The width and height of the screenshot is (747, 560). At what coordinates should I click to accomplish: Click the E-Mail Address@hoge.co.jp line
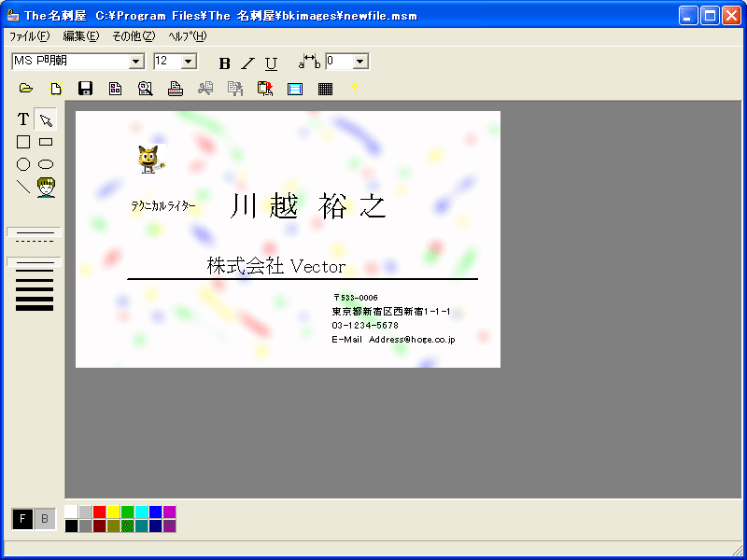coord(393,340)
